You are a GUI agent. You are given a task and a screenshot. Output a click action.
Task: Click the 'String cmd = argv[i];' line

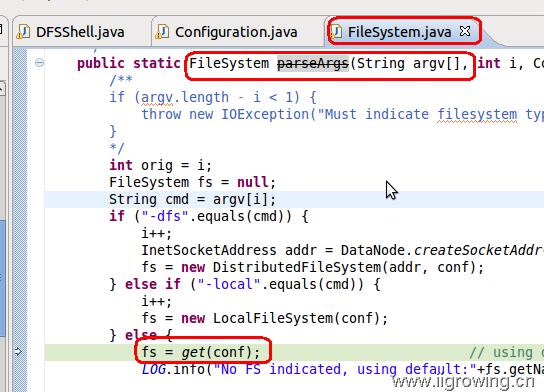[192, 199]
